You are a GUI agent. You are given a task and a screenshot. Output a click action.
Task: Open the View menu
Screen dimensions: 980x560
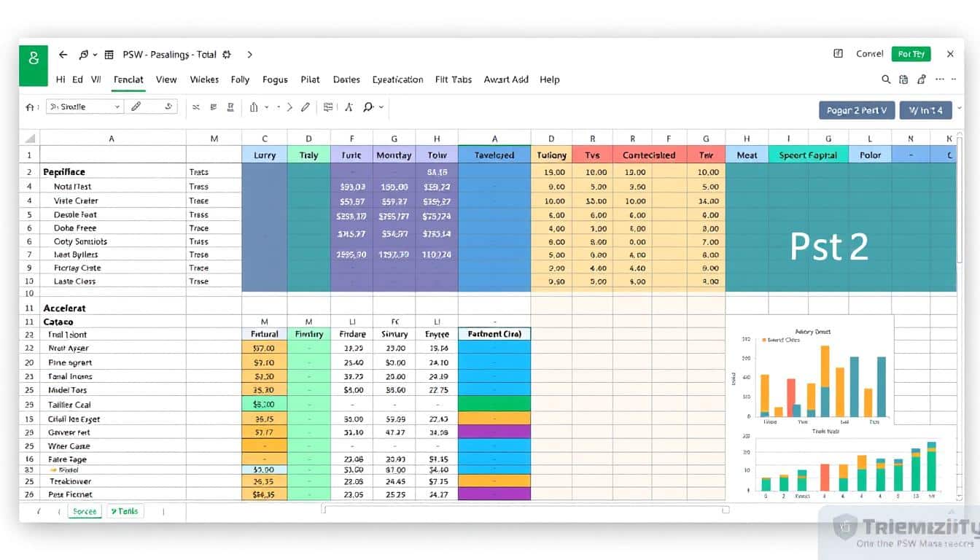[166, 79]
